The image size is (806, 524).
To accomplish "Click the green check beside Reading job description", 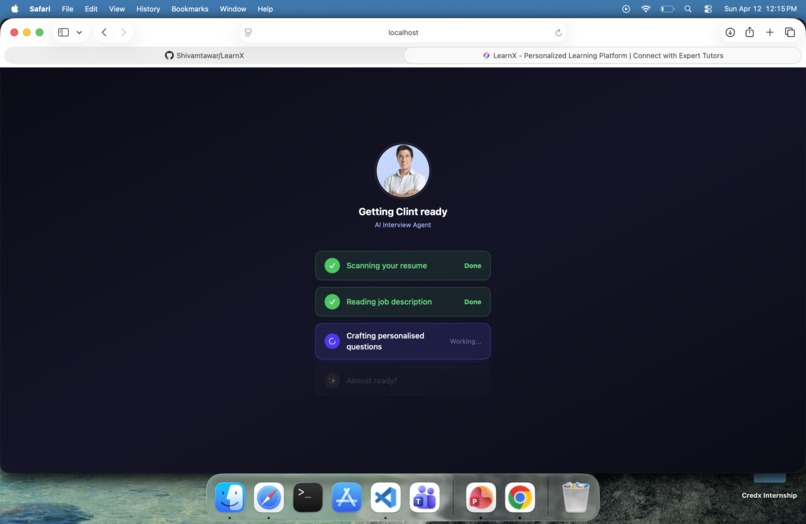I will tap(332, 302).
